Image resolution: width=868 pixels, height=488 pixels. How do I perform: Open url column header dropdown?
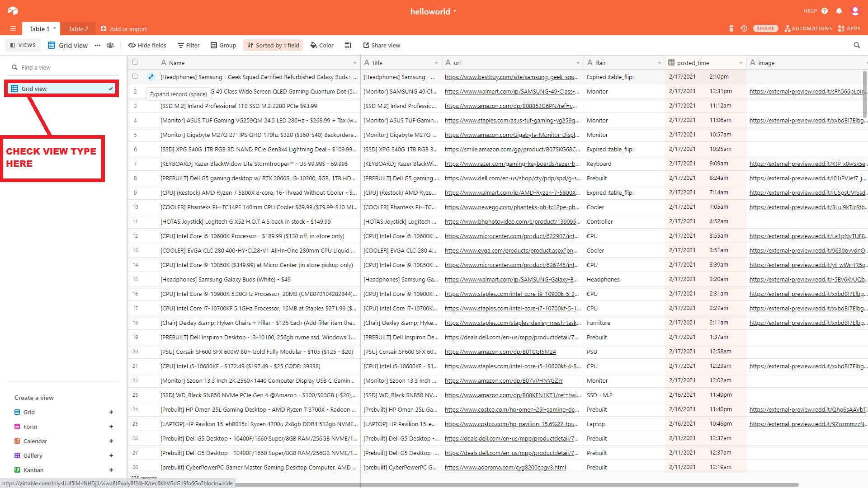578,63
